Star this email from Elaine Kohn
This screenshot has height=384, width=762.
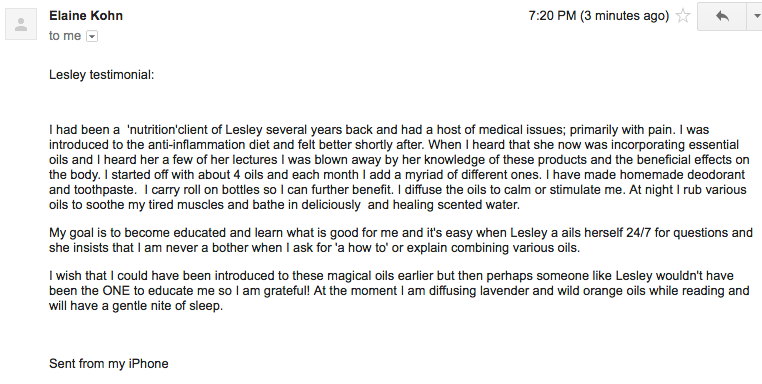click(x=683, y=16)
